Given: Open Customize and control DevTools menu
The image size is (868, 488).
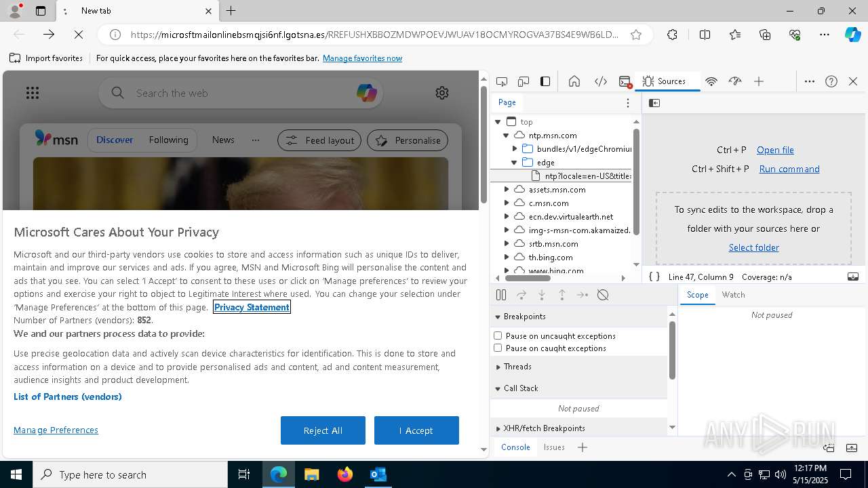Looking at the screenshot, I should point(810,81).
